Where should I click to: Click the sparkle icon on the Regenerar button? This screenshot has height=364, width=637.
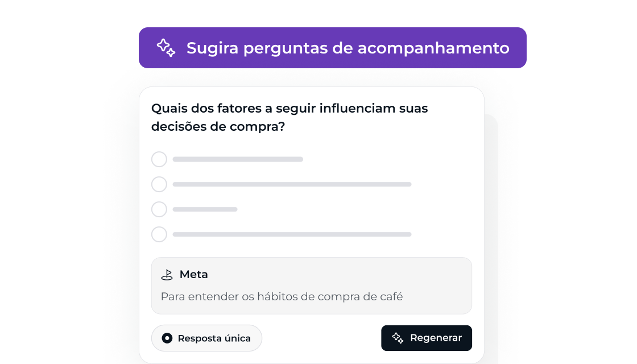pos(398,338)
